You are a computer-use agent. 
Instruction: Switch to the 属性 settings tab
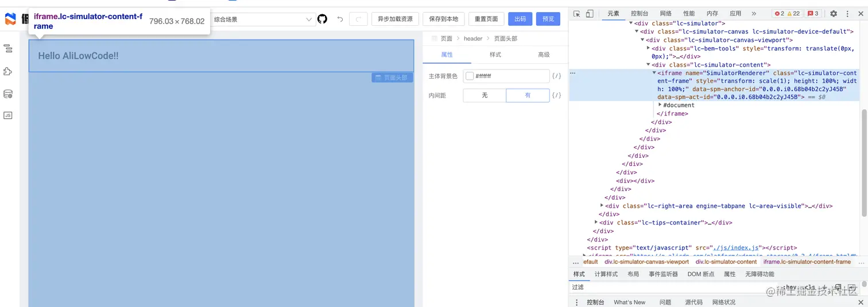pyautogui.click(x=447, y=55)
